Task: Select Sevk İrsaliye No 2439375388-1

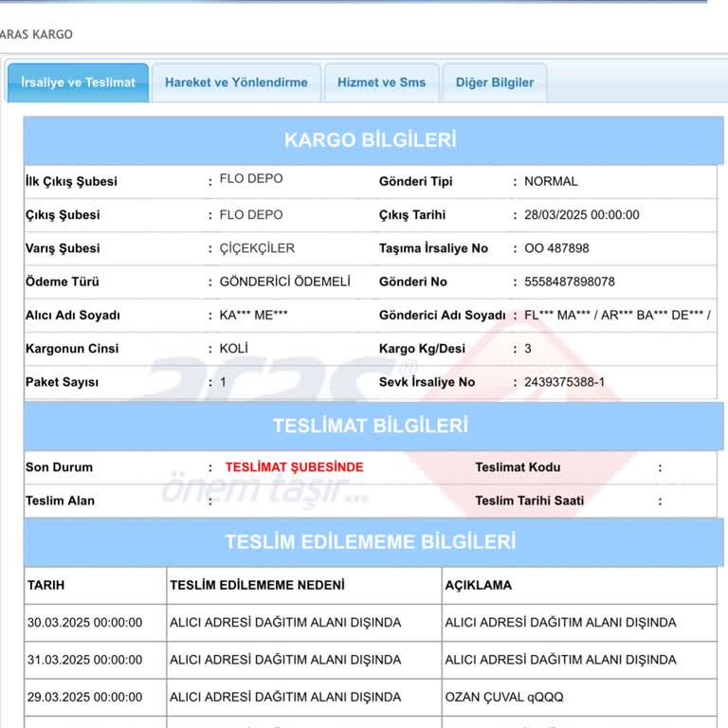Action: point(565,382)
